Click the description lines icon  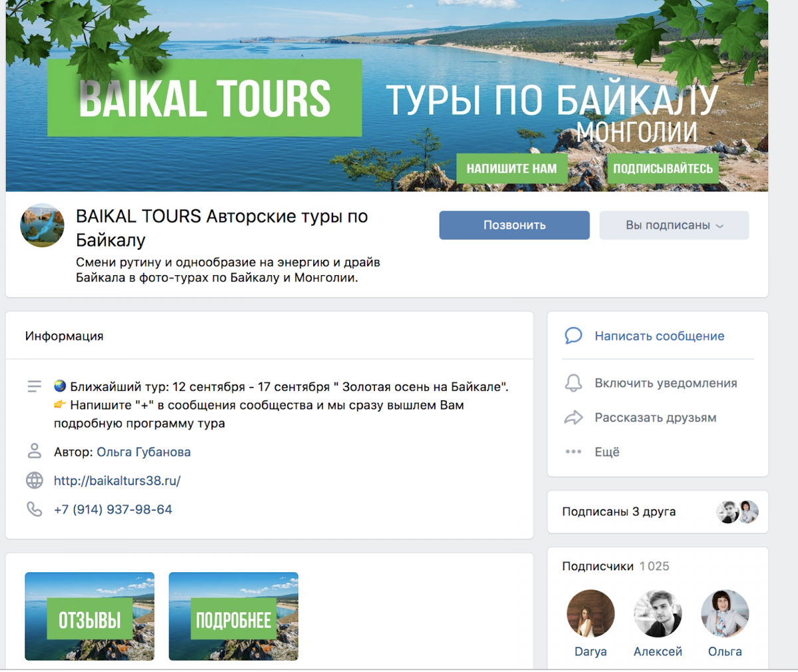tap(35, 386)
